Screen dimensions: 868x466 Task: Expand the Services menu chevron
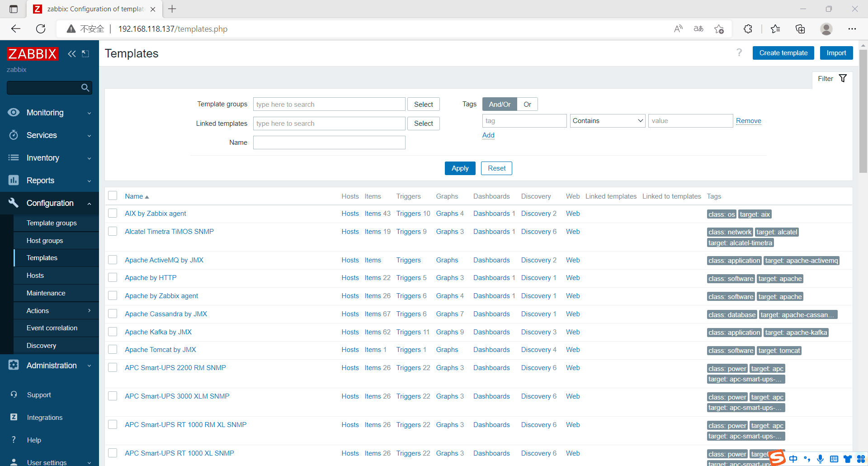coord(89,136)
